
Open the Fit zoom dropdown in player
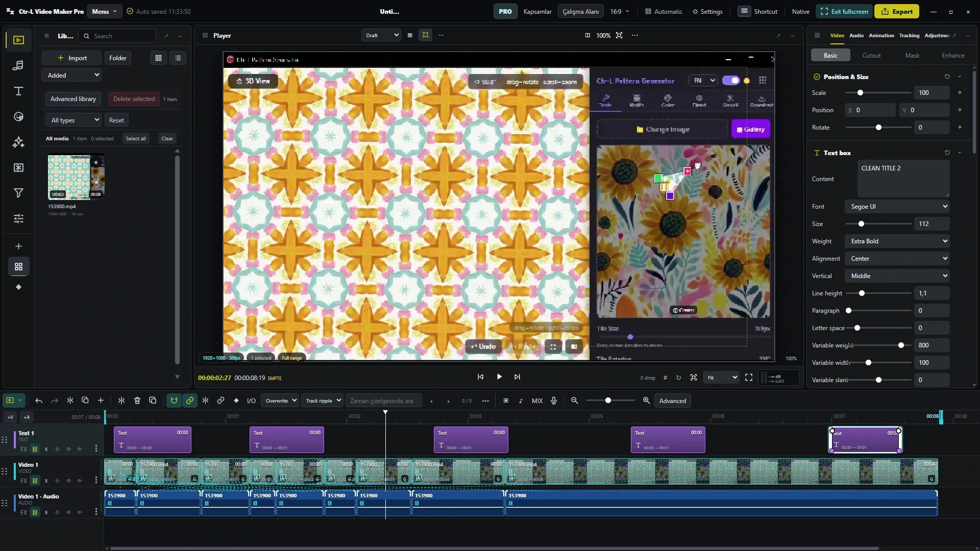[x=721, y=378]
